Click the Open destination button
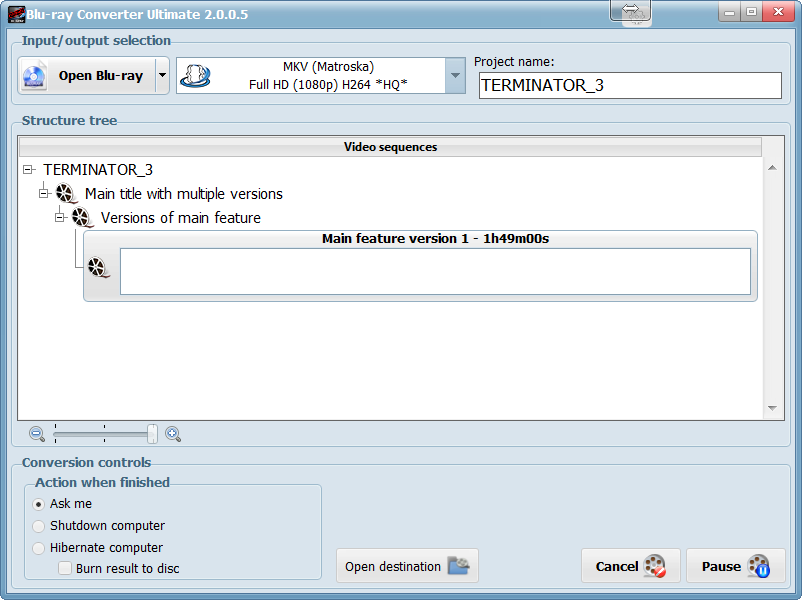802x600 pixels. [407, 566]
